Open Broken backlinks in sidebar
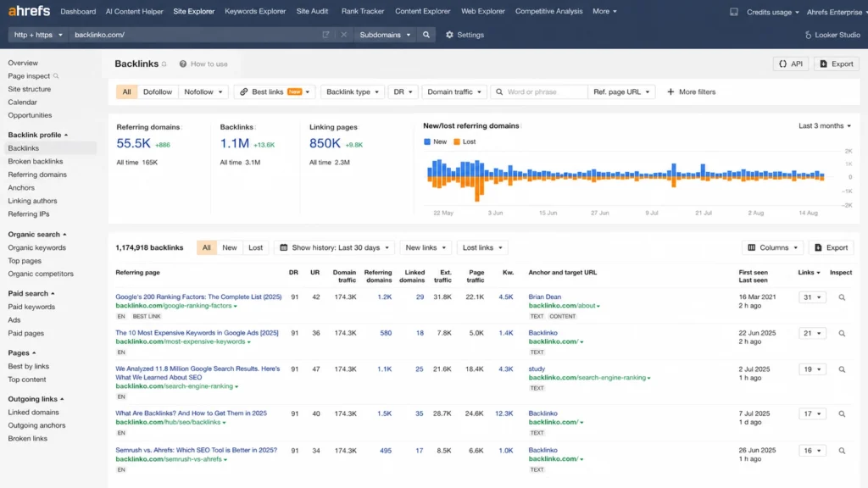Image resolution: width=868 pixels, height=488 pixels. click(x=36, y=161)
